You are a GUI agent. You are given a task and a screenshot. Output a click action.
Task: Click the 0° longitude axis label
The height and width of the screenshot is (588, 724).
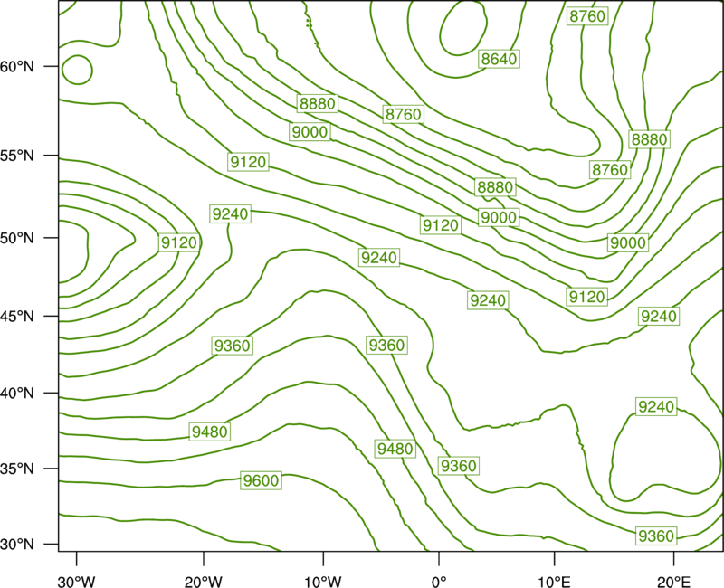pos(439,582)
